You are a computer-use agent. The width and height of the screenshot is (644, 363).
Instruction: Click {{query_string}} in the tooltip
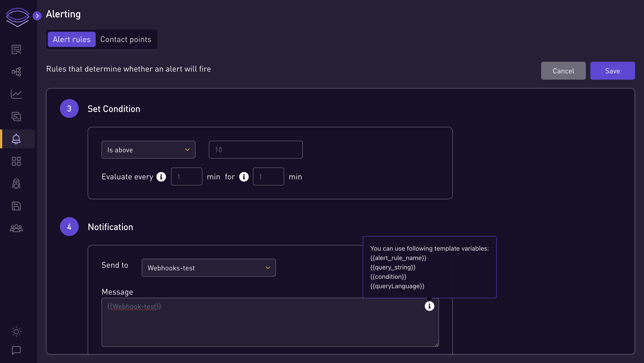tap(393, 267)
